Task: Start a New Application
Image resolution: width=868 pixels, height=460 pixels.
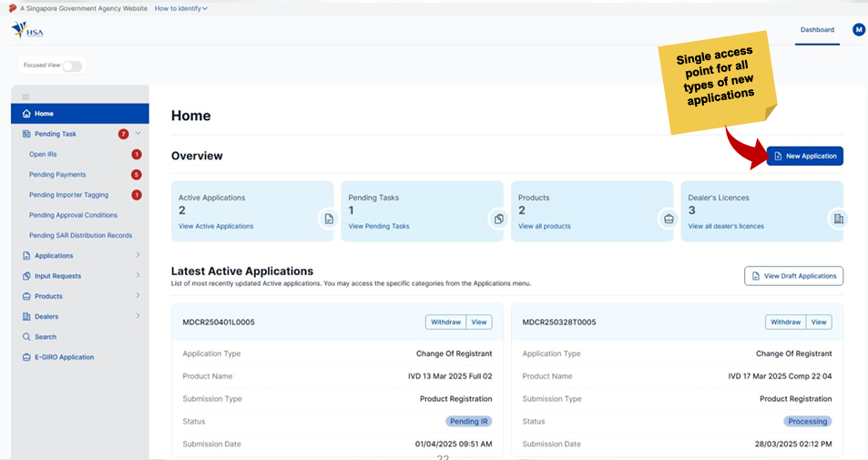Action: [x=805, y=156]
